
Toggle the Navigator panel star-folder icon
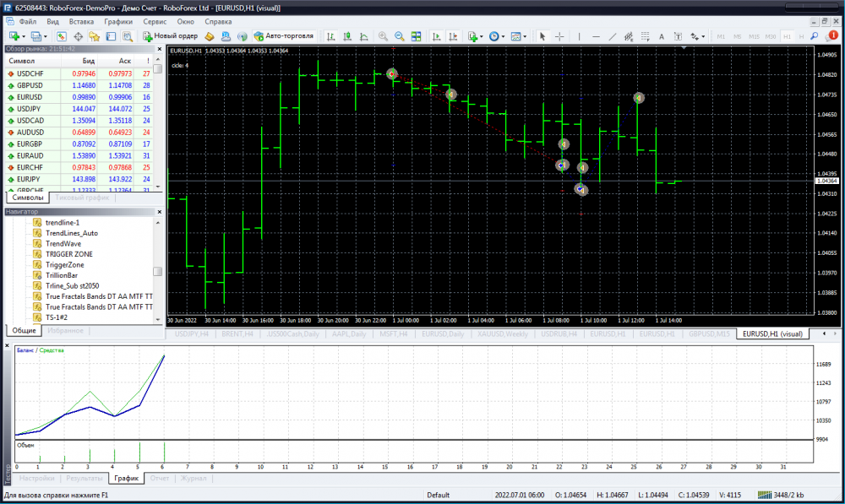click(x=95, y=36)
